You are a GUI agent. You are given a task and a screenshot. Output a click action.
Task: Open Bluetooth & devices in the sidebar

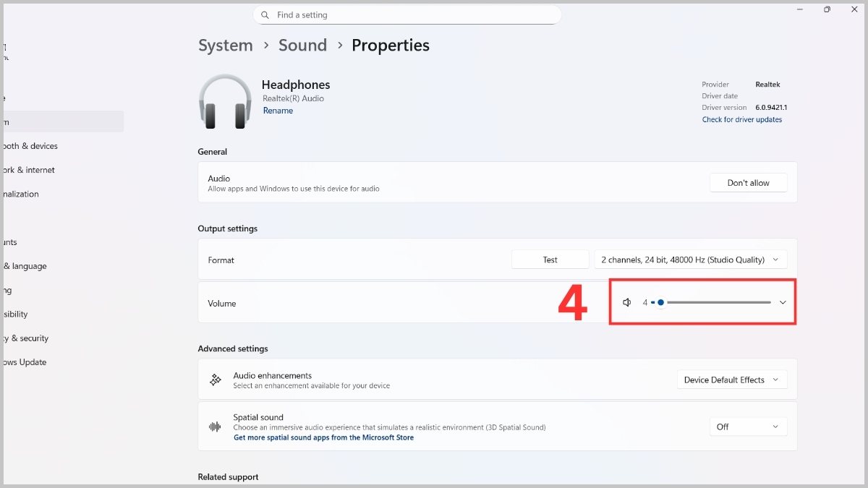tap(30, 146)
